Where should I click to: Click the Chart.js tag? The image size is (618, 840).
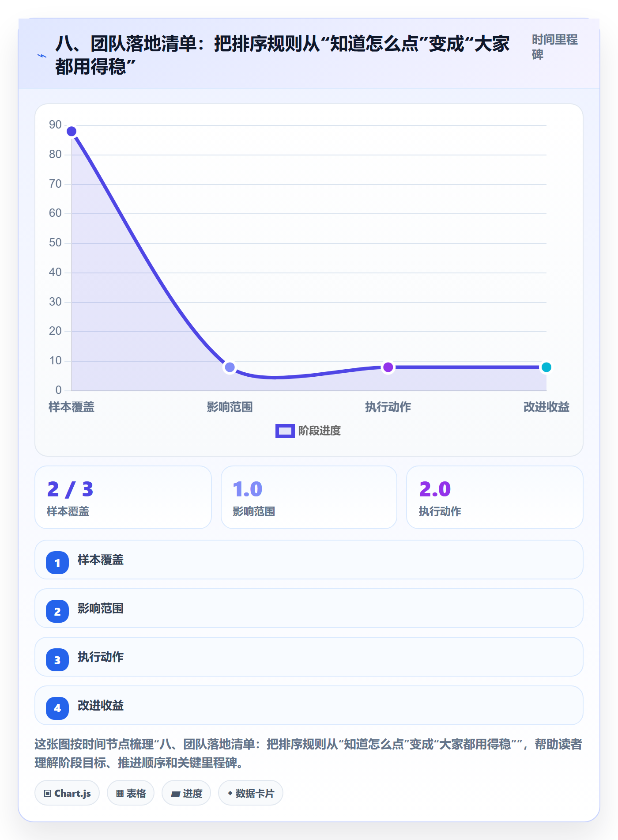pyautogui.click(x=67, y=793)
